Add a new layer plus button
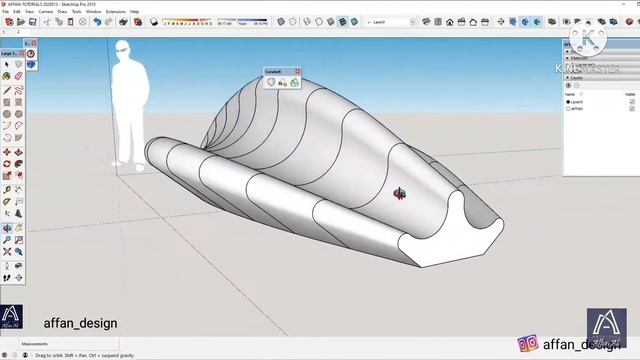The width and height of the screenshot is (640, 360). pos(569,85)
